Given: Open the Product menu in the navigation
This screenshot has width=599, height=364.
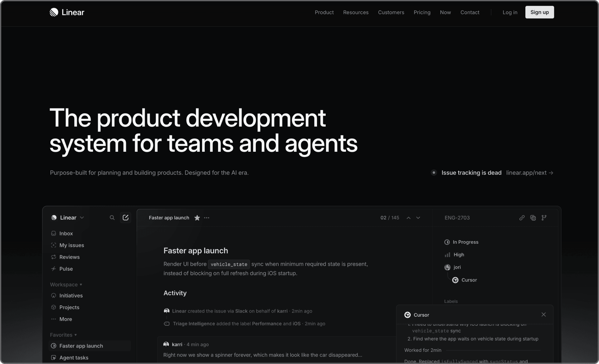Looking at the screenshot, I should click(324, 12).
